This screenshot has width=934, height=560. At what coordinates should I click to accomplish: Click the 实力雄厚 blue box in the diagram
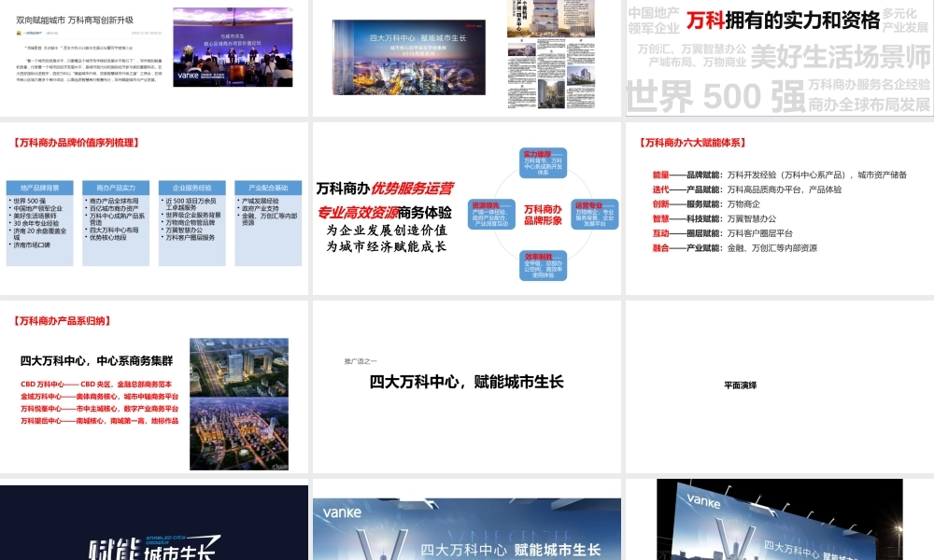point(543,162)
